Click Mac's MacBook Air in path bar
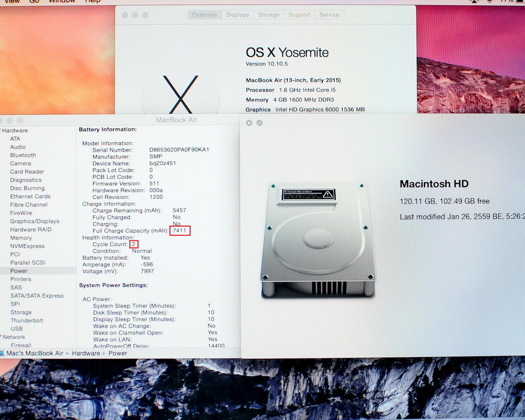Image resolution: width=525 pixels, height=420 pixels. [x=35, y=353]
